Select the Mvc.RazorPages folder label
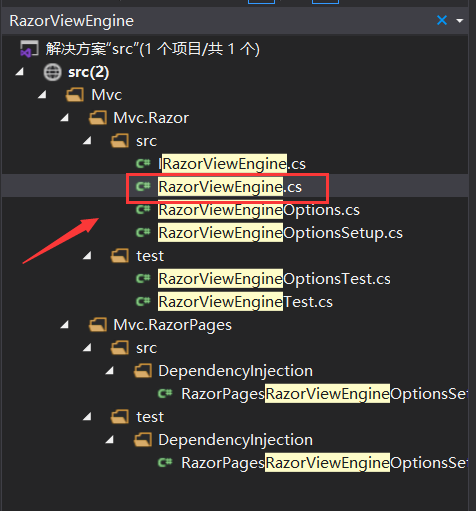The height and width of the screenshot is (511, 476). (172, 325)
